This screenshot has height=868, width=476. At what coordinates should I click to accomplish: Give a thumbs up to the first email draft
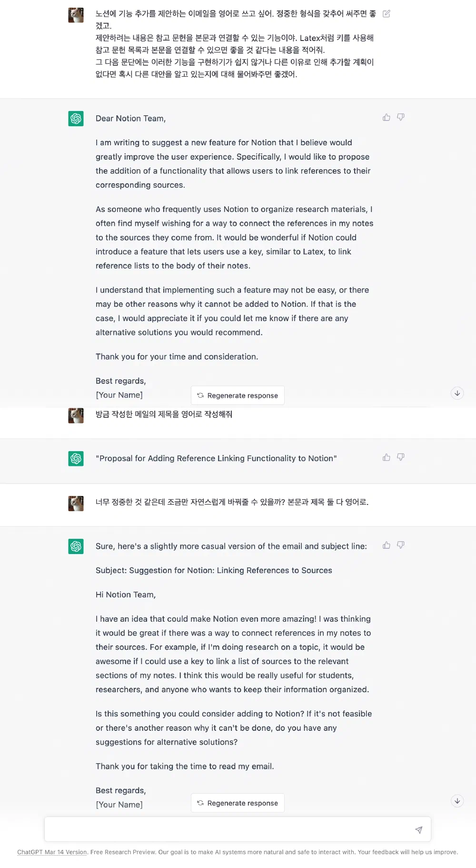click(x=386, y=117)
